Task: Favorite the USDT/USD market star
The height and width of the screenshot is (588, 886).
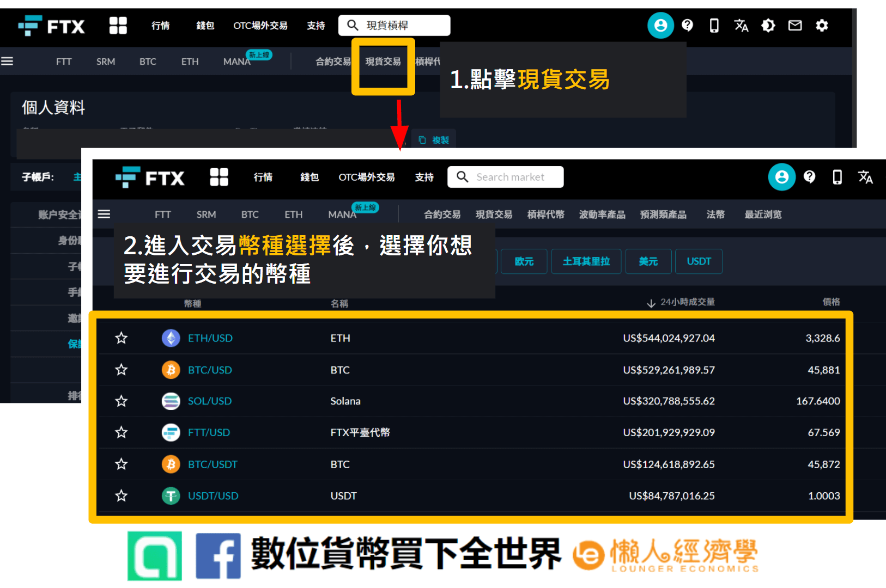Action: coord(121,495)
